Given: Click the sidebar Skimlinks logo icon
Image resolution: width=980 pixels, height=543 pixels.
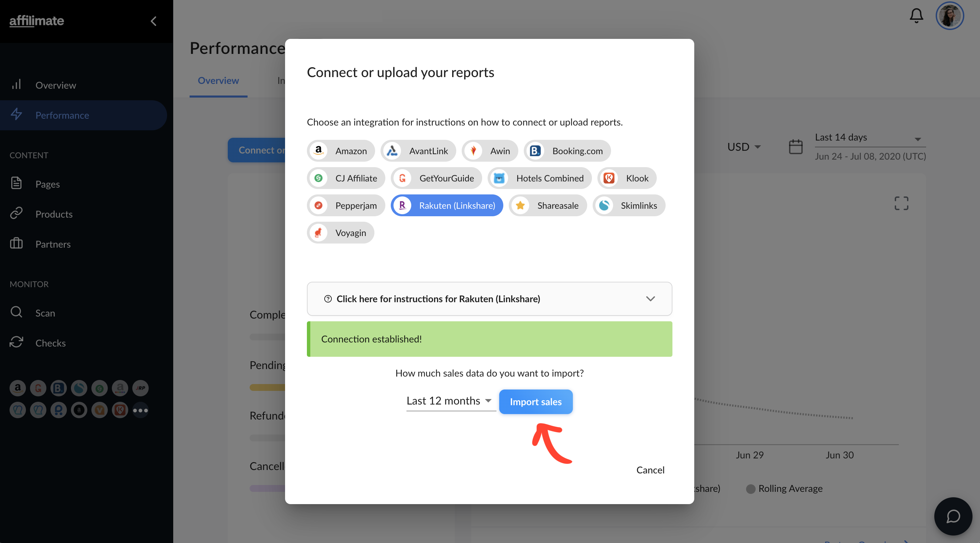Looking at the screenshot, I should pos(79,388).
